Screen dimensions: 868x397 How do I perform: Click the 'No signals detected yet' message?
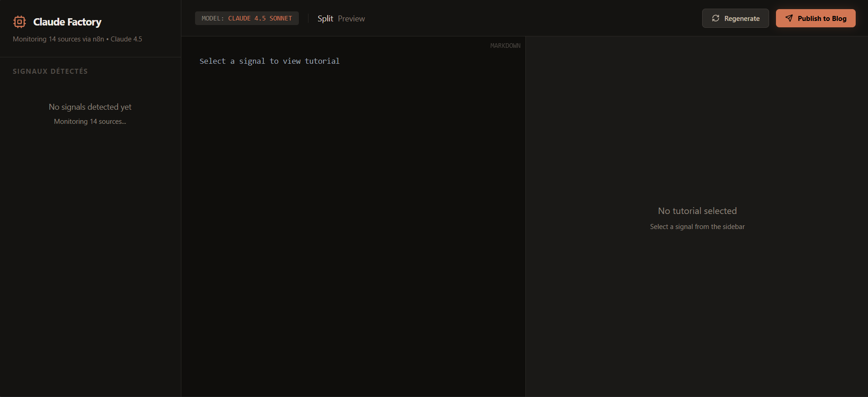point(90,107)
